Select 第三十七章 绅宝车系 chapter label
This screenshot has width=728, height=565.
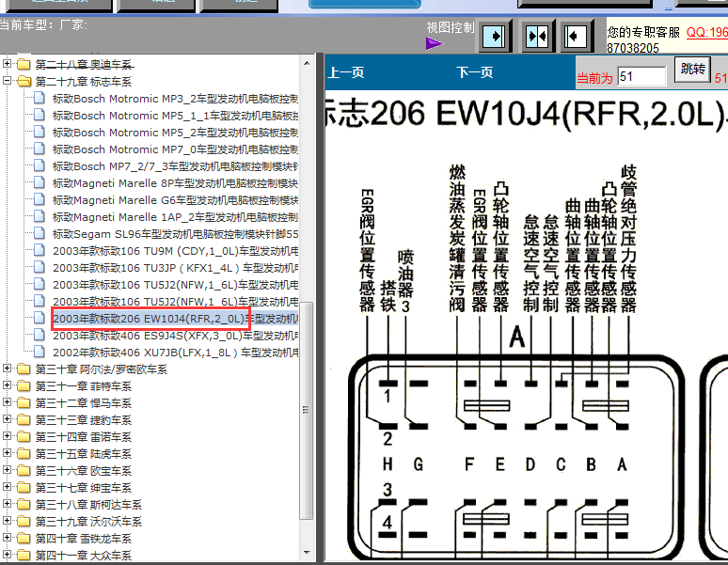pos(84,488)
